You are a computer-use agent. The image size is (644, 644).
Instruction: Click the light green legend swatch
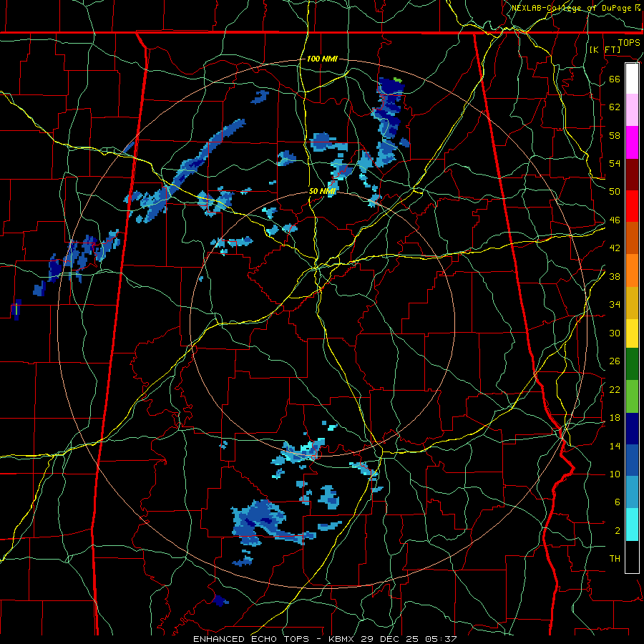click(632, 396)
